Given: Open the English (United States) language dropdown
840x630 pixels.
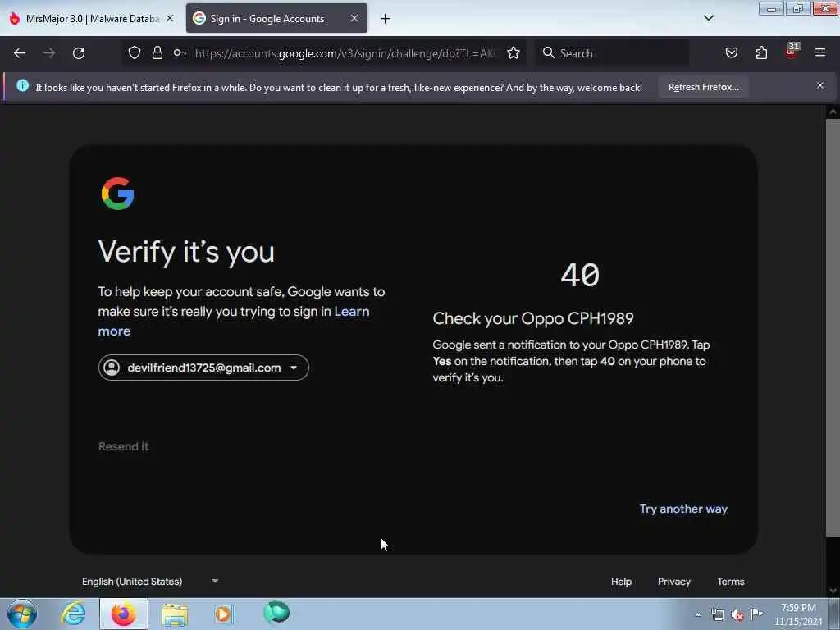Looking at the screenshot, I should click(x=150, y=582).
